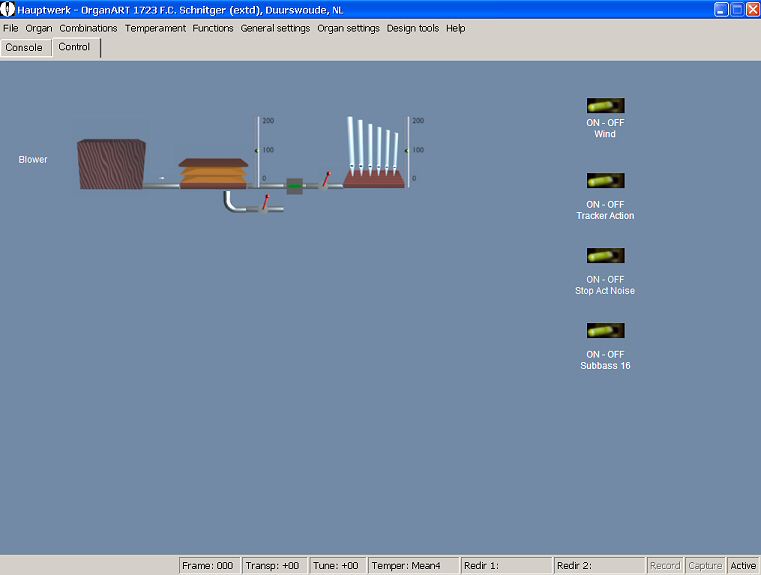Click the Record status indicator
761x575 pixels.
click(x=665, y=565)
